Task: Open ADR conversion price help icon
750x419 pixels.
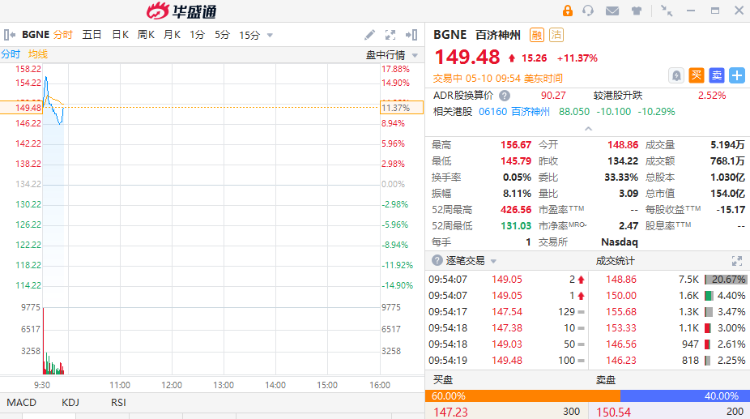Action: click(x=504, y=96)
